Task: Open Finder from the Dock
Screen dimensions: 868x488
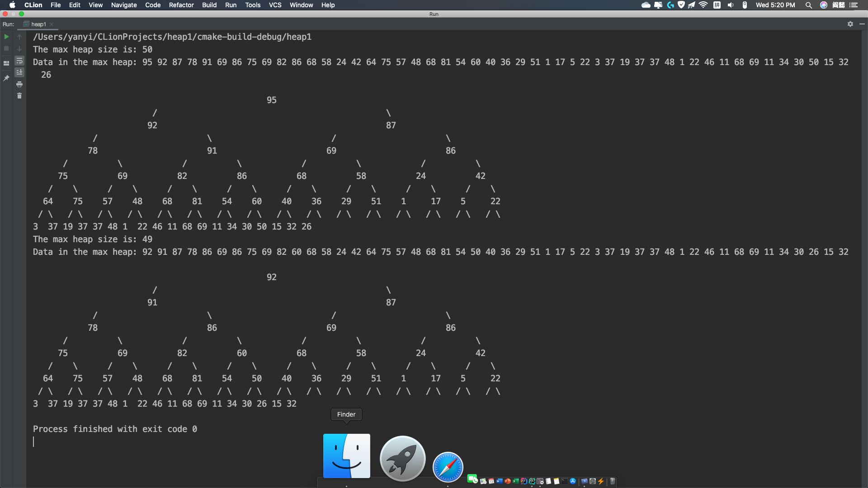Action: click(347, 455)
